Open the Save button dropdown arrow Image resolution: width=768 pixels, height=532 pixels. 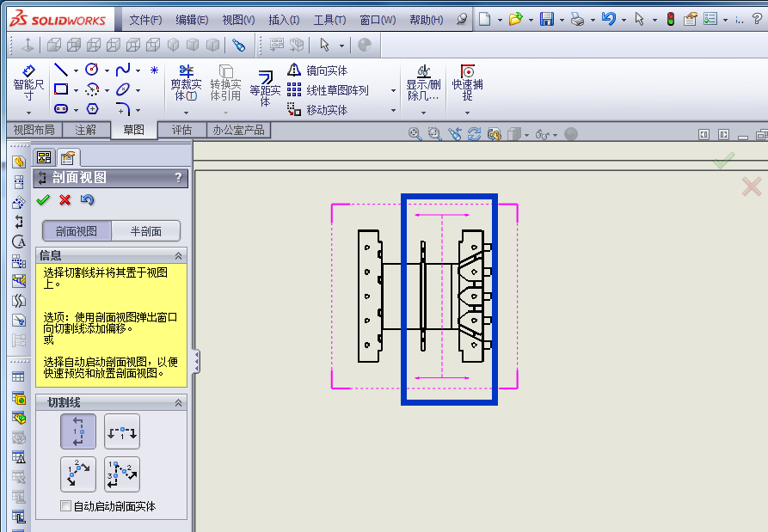562,20
